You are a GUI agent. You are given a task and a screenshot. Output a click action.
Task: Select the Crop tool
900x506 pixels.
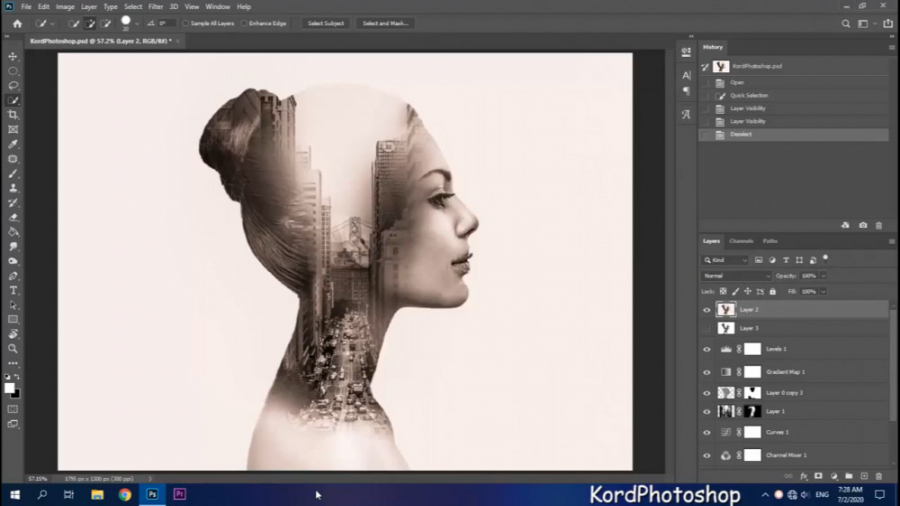tap(13, 115)
